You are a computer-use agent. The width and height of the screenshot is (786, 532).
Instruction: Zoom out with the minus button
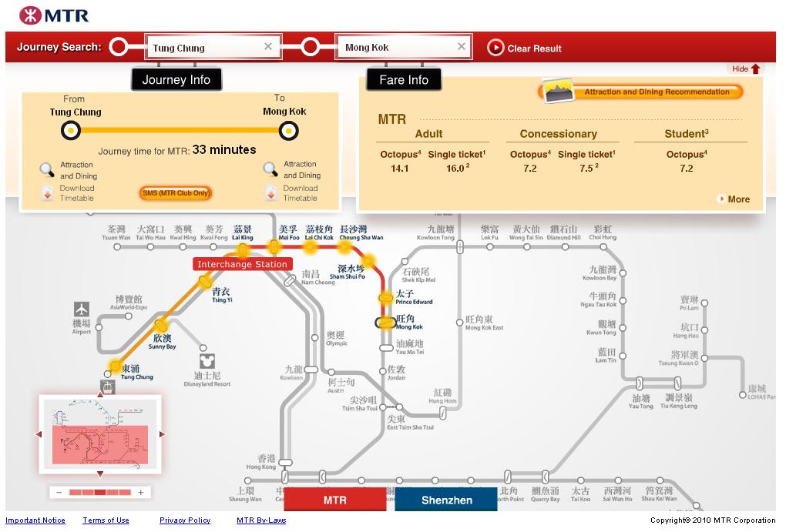pyautogui.click(x=59, y=493)
